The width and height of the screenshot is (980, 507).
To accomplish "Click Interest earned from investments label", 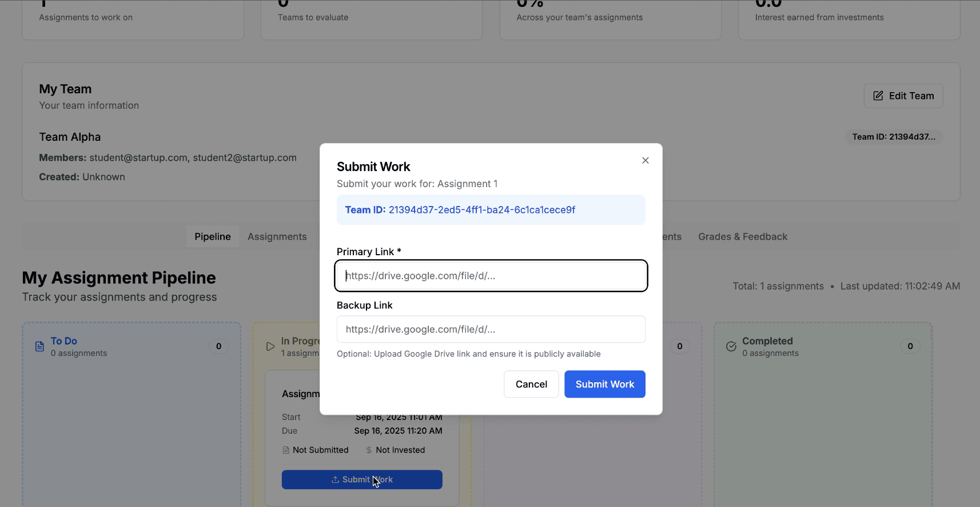I will click(x=819, y=17).
